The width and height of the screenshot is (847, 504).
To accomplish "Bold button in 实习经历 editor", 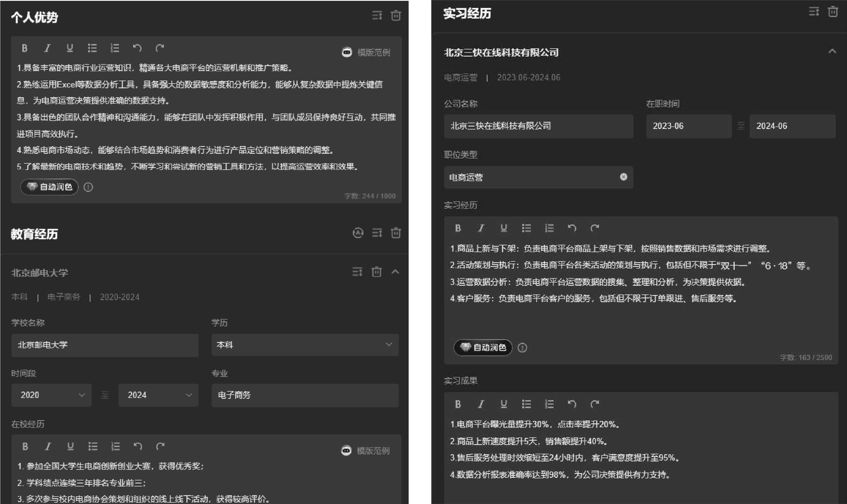I will click(x=458, y=228).
